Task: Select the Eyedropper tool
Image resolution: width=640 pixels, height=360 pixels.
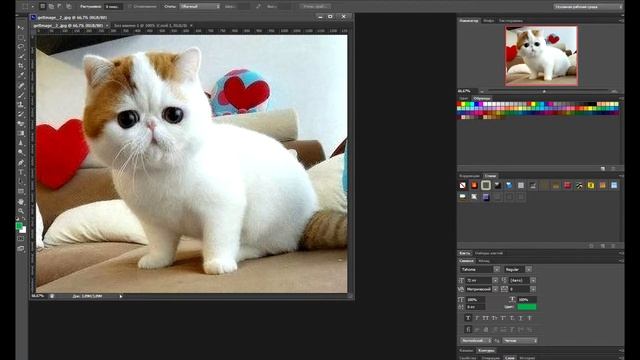Action: click(x=21, y=76)
